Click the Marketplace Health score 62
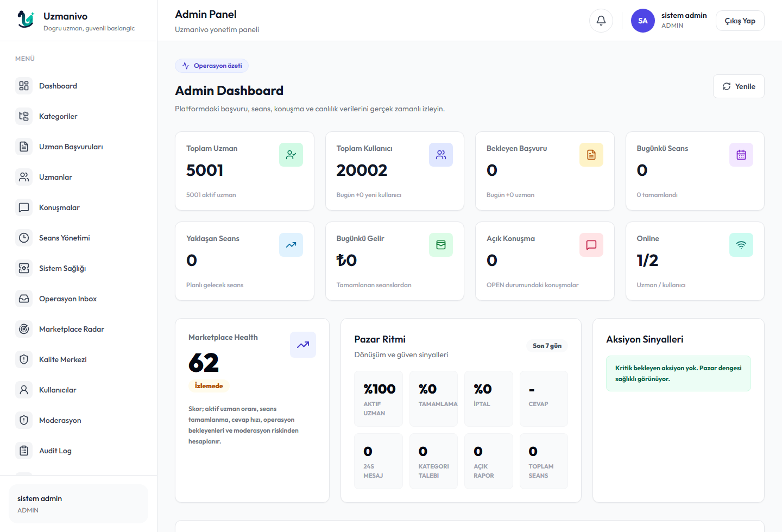782x532 pixels. click(204, 363)
